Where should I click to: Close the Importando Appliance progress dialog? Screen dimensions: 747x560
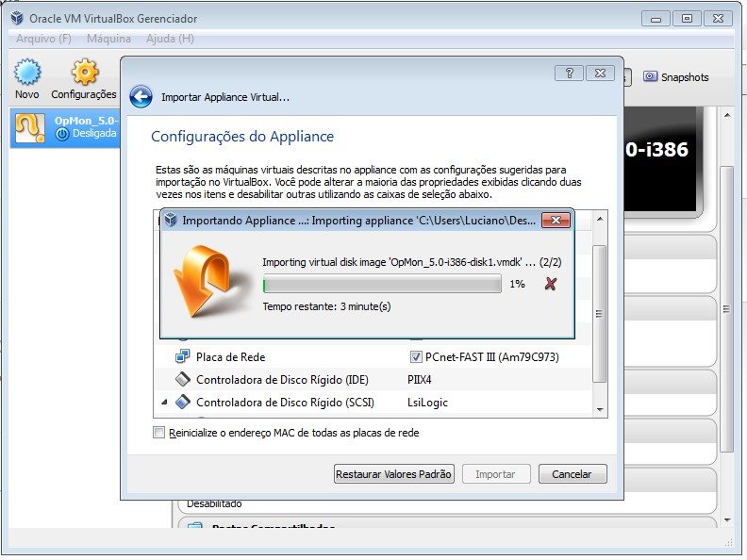coord(556,221)
